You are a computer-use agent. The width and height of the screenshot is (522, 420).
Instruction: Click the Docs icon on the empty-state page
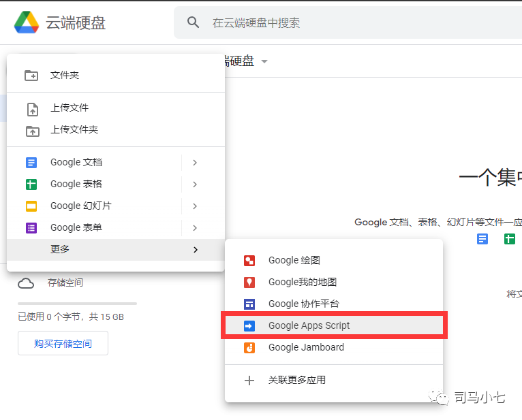coord(482,239)
